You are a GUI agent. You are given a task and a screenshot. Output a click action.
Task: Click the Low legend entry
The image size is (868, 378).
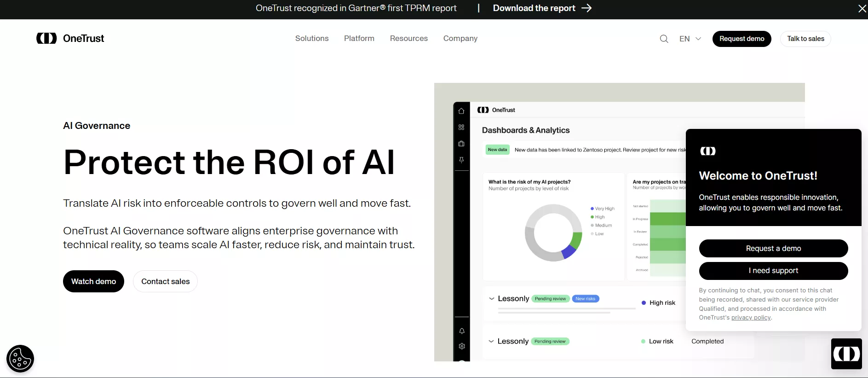(597, 234)
